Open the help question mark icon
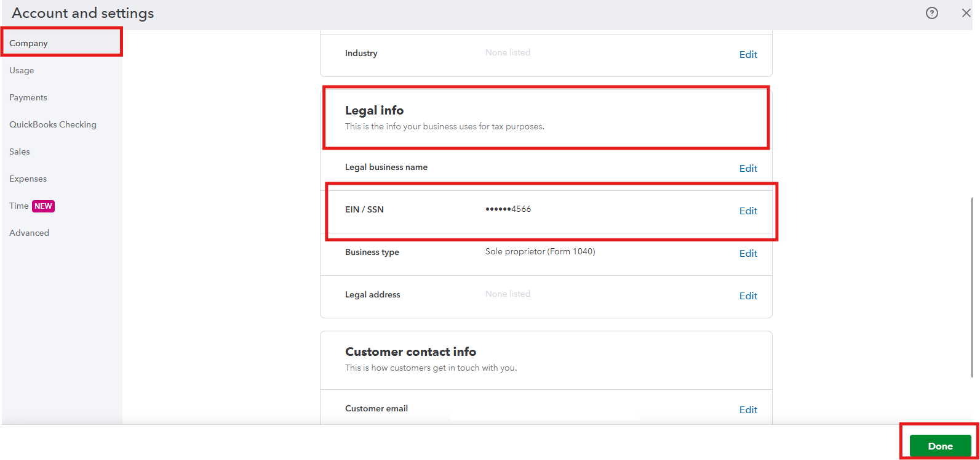The width and height of the screenshot is (980, 460). (x=932, y=13)
